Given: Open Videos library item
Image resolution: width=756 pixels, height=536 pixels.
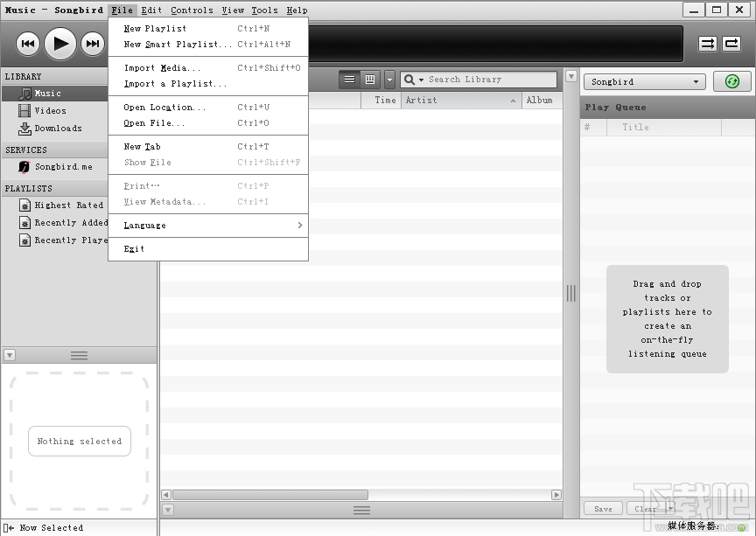Looking at the screenshot, I should 54,111.
